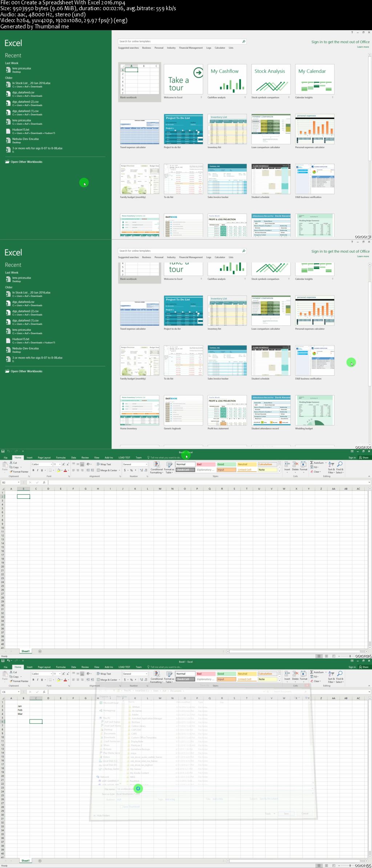Screen dimensions: 372x868
Task: Open Wedding budget template in second frame
Action: click(x=315, y=411)
